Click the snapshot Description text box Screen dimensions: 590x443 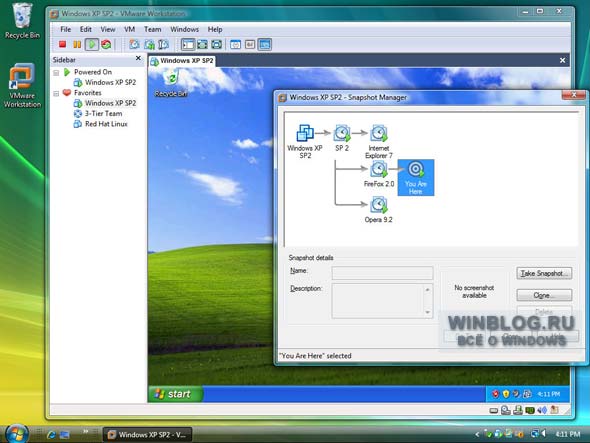[x=379, y=301]
